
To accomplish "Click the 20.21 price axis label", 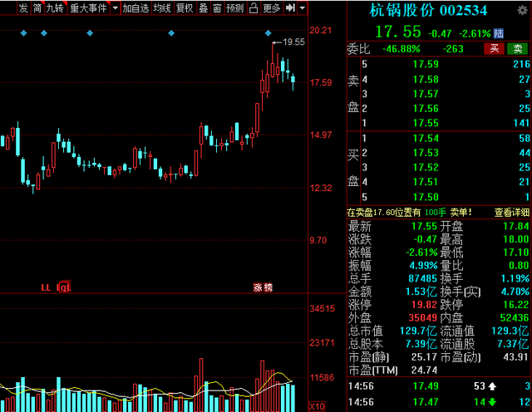I will 321,30.
